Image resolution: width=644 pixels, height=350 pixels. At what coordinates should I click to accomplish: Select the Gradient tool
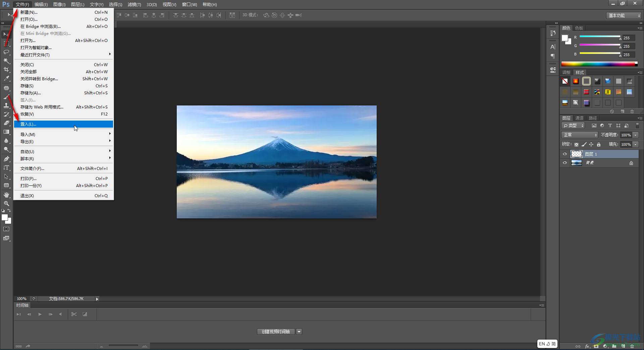(x=6, y=132)
